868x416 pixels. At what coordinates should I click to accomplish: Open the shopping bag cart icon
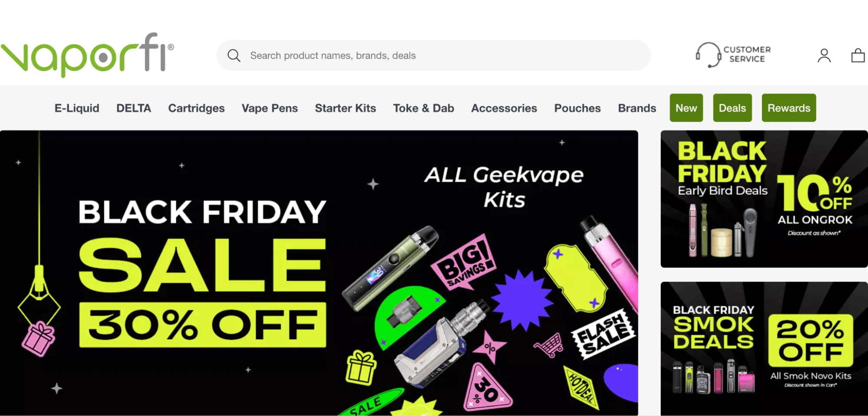coord(858,55)
